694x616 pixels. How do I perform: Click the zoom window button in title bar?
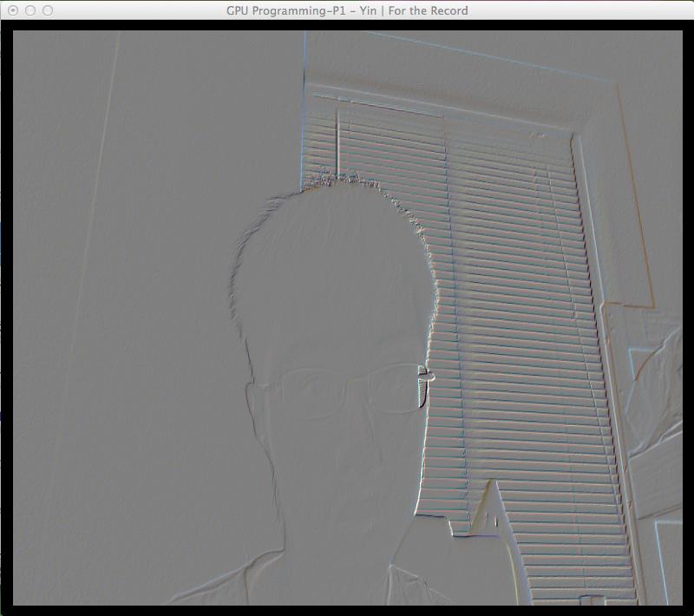[48, 10]
